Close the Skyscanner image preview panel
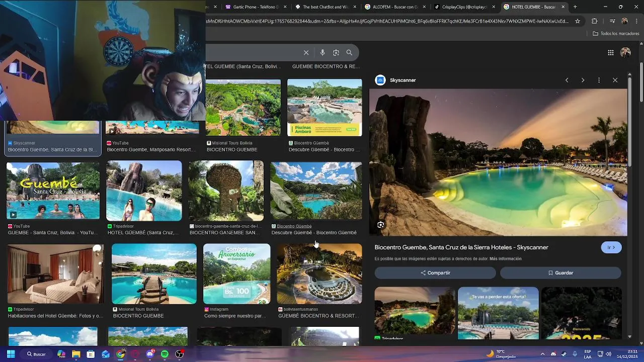The width and height of the screenshot is (644, 362). pyautogui.click(x=615, y=80)
